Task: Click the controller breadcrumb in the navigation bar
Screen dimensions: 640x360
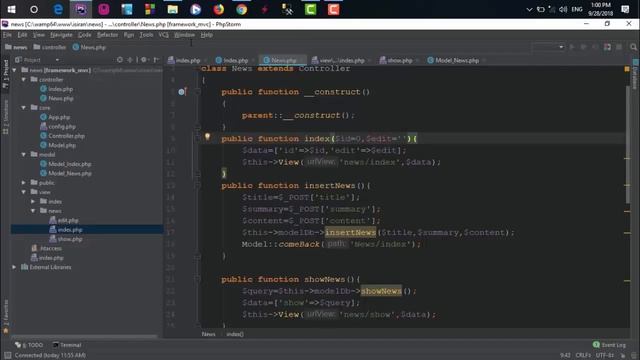Action: [49, 47]
